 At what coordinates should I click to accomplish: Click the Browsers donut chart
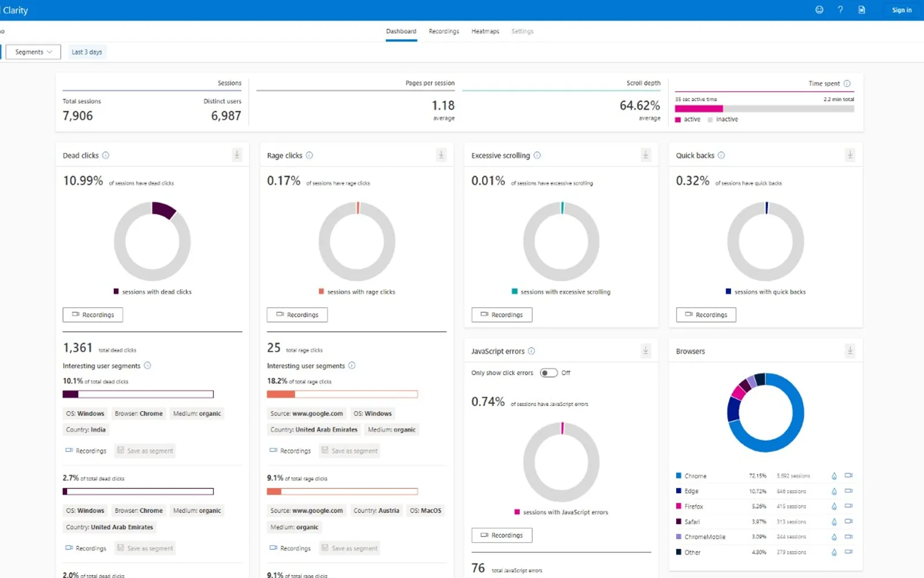[x=765, y=413]
